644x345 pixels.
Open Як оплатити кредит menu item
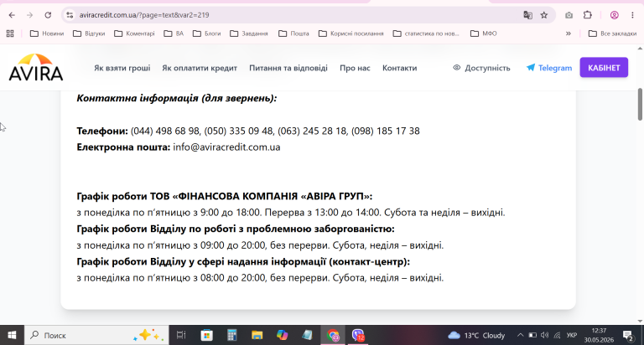200,68
